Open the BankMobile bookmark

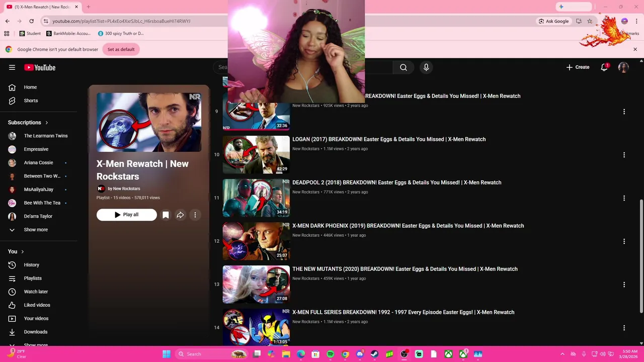(68, 33)
